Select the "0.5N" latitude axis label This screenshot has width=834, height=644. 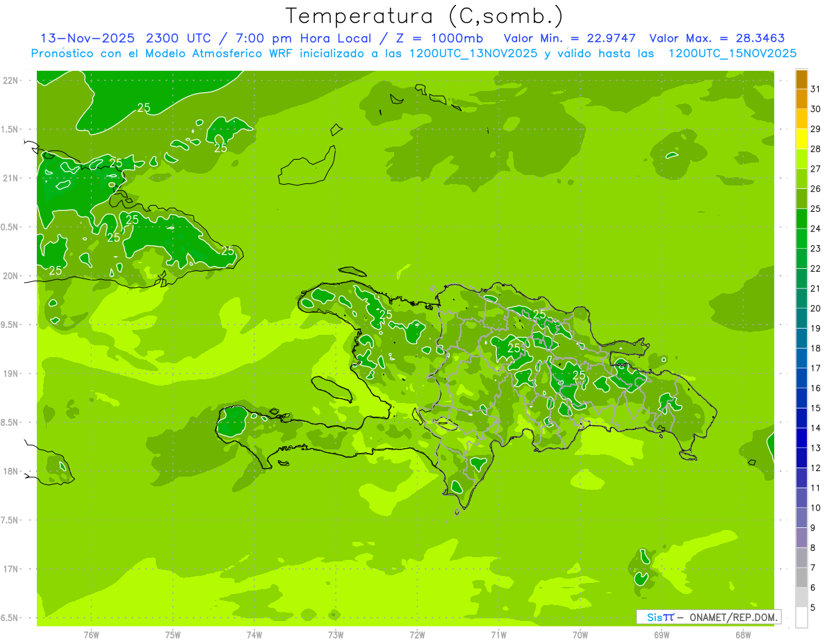[x=10, y=227]
